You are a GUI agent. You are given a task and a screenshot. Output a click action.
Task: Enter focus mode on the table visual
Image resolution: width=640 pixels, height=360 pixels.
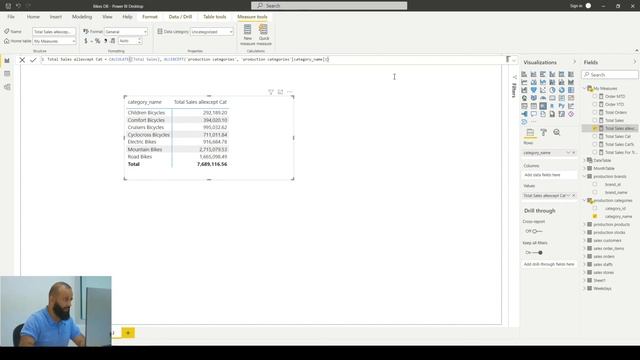[x=280, y=92]
